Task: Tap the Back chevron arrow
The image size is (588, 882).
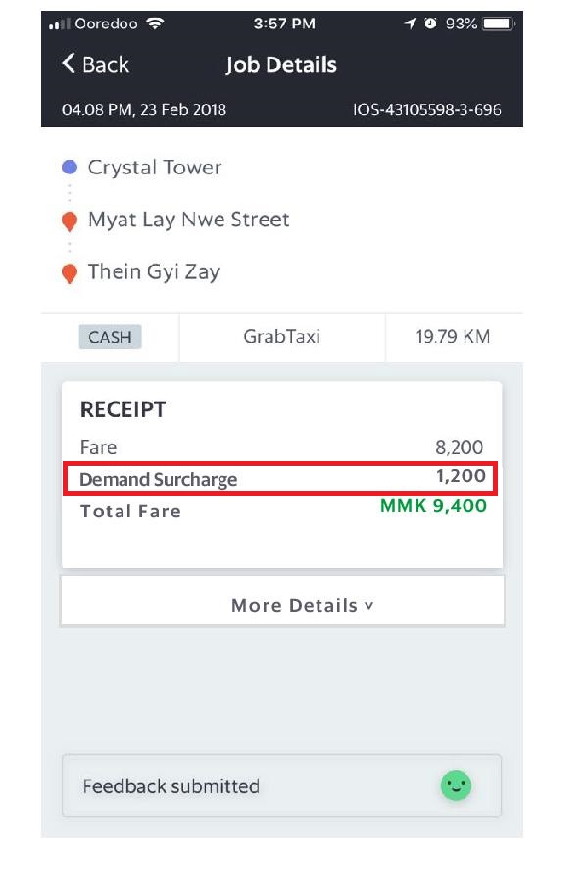Action: [x=69, y=64]
